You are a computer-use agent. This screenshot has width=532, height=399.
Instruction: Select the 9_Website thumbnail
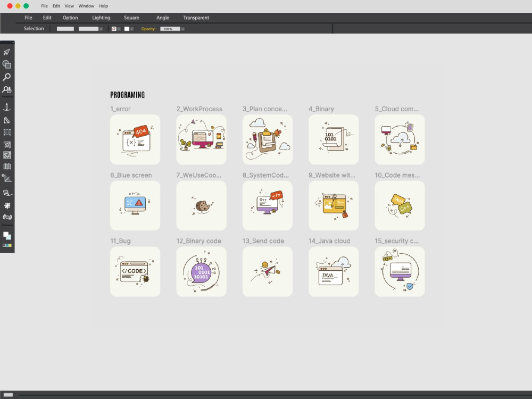[x=334, y=205]
